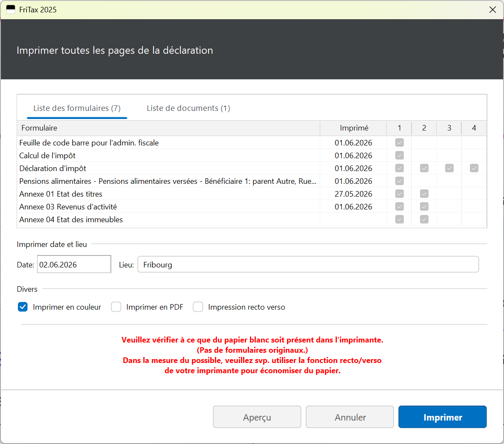Toggle page 2 checkbox for Déclaration d'impôt
The image size is (504, 444).
(x=424, y=168)
